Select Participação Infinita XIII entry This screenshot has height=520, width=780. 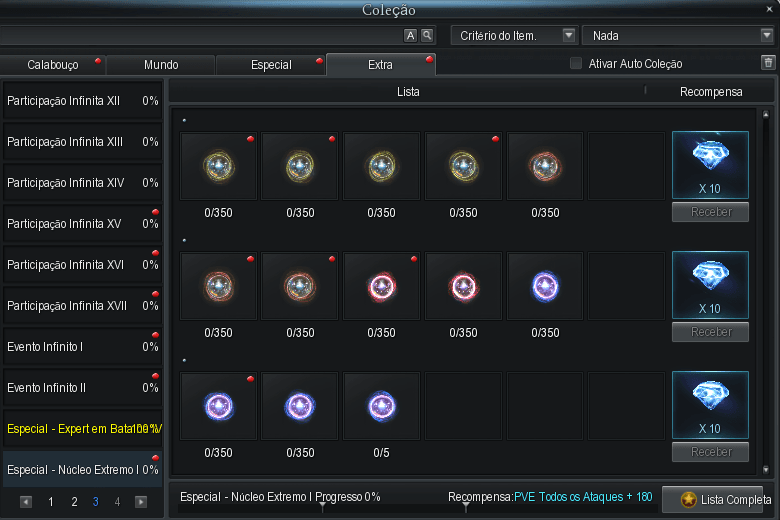[83, 142]
